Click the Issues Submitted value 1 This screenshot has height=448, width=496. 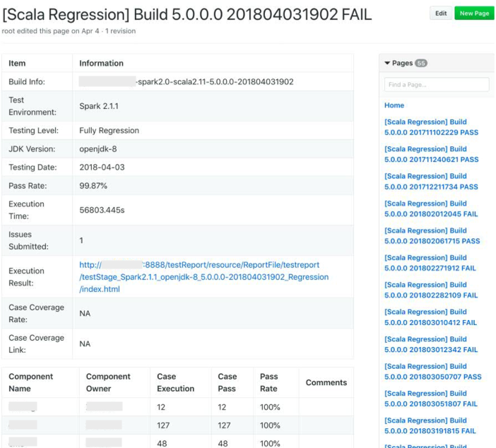point(81,240)
